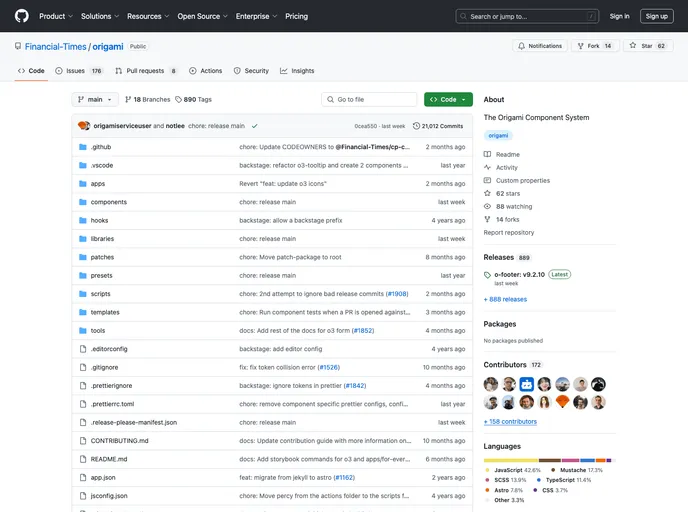The width and height of the screenshot is (688, 512).
Task: View the 18 Branches link
Action: click(147, 100)
